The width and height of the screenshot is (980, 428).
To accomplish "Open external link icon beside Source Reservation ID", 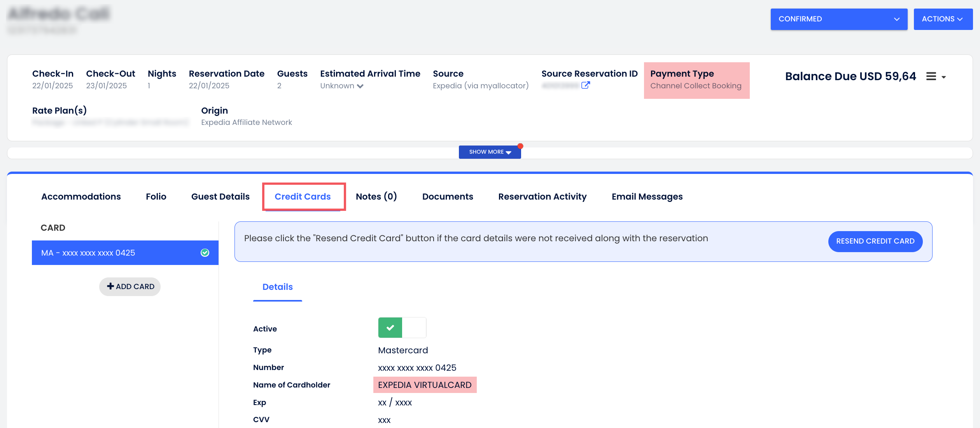I will (x=585, y=85).
